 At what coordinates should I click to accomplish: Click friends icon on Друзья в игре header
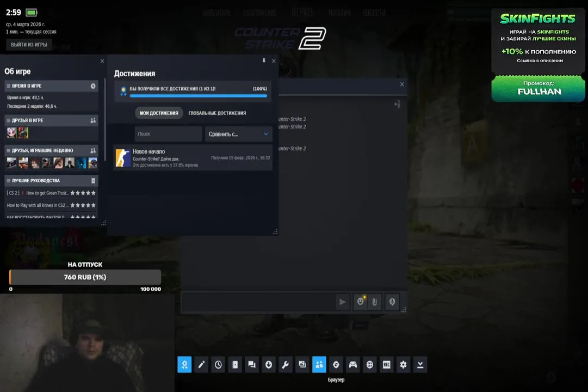pyautogui.click(x=93, y=120)
